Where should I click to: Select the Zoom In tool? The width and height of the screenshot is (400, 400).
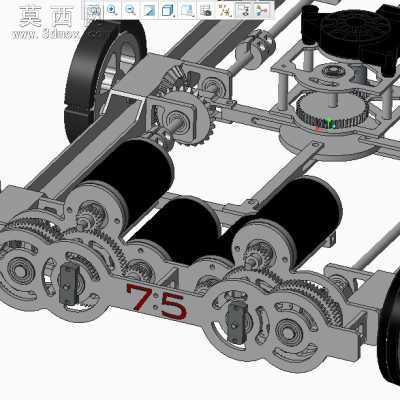click(112, 11)
